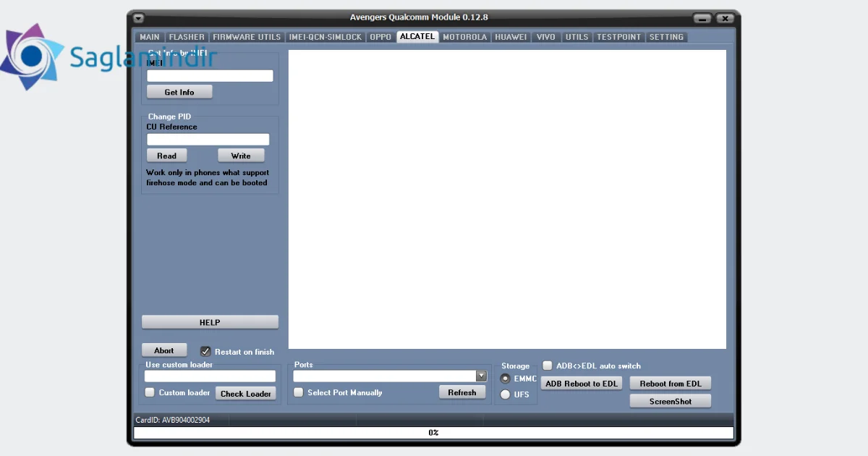Go to the IMEI-QCN-SIMLOCK tab

325,37
